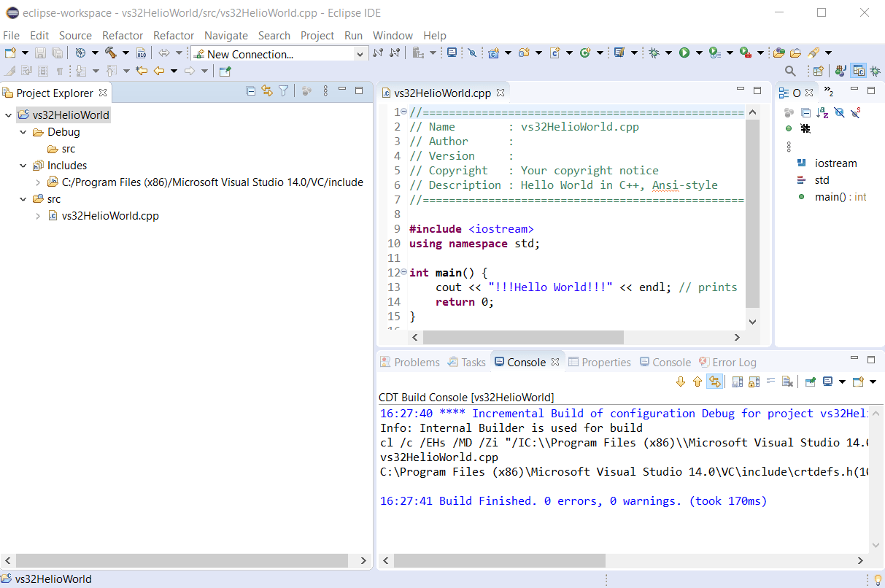Image resolution: width=885 pixels, height=588 pixels.
Task: Open the dropdown arrow next to the Run button
Action: [x=698, y=53]
